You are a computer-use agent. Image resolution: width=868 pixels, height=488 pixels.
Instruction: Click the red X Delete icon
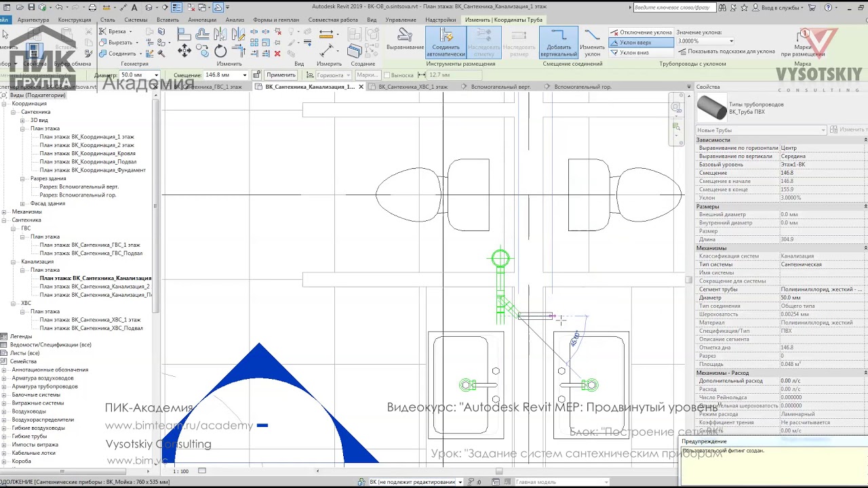[x=277, y=54]
